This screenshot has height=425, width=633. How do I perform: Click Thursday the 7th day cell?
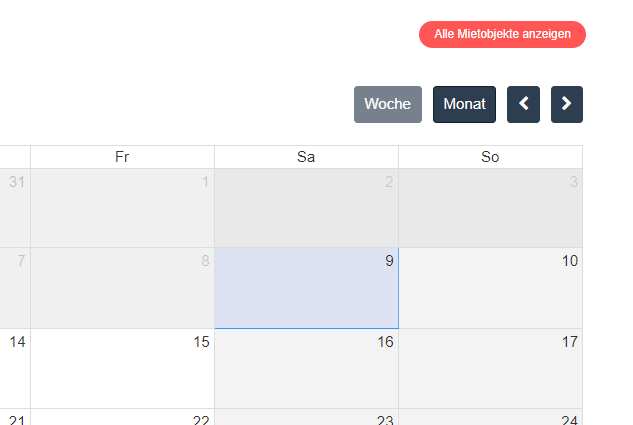point(14,288)
